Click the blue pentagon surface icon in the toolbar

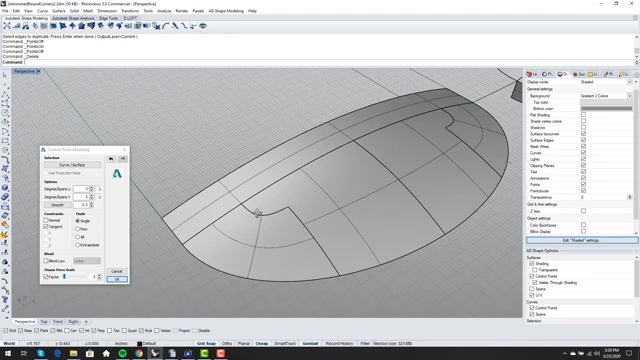82,26
